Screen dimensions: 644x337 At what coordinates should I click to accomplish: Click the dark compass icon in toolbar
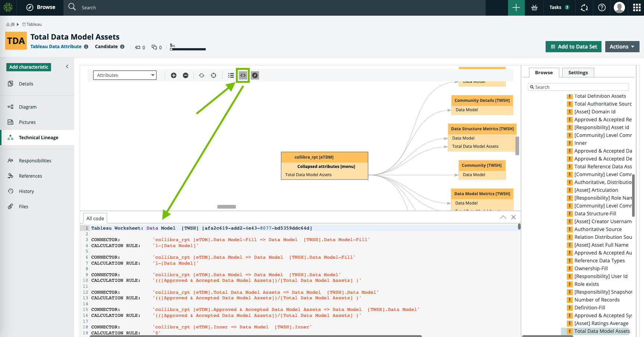pos(255,75)
